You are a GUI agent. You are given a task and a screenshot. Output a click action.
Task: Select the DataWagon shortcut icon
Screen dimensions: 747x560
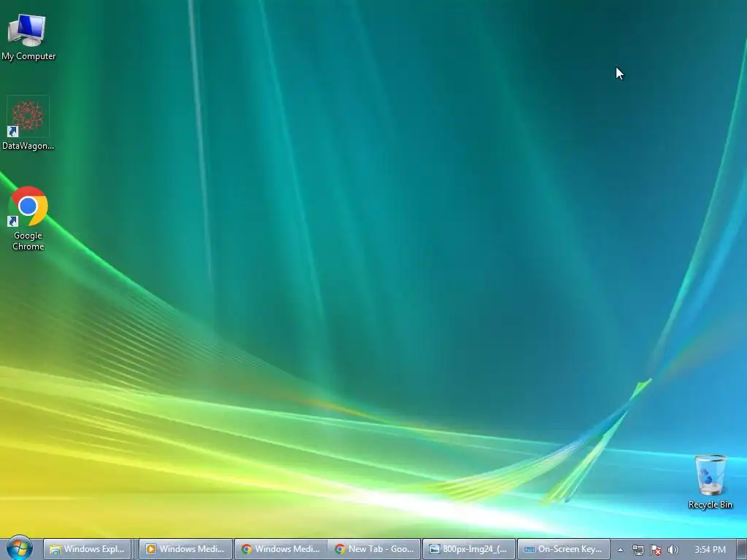28,122
